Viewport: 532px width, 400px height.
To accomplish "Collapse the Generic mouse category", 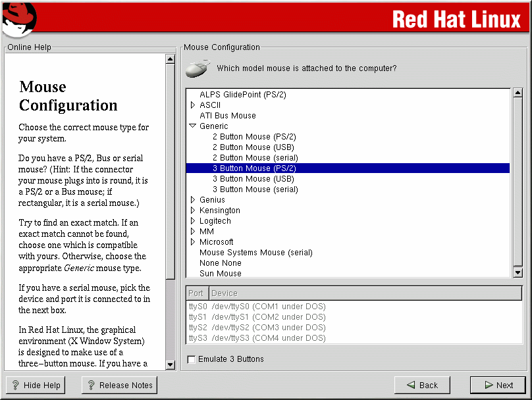I will (193, 126).
